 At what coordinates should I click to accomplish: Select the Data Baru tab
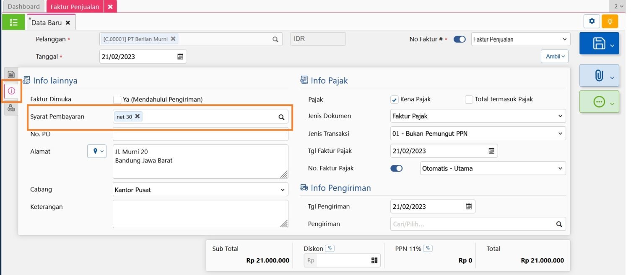(x=47, y=23)
